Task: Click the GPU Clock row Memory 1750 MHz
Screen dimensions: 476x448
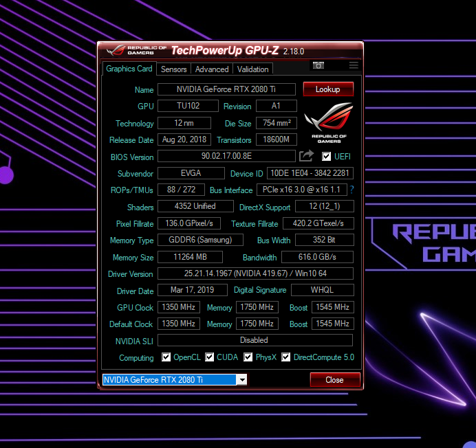Action: 257,307
